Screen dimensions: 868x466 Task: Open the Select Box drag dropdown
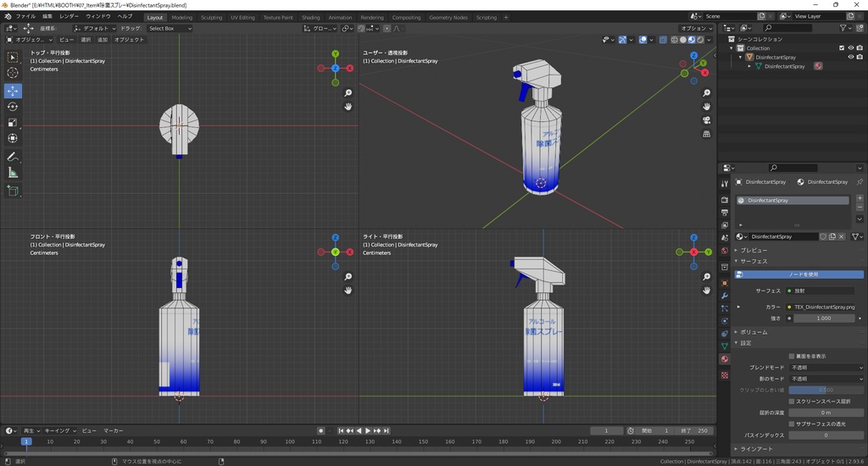click(170, 29)
